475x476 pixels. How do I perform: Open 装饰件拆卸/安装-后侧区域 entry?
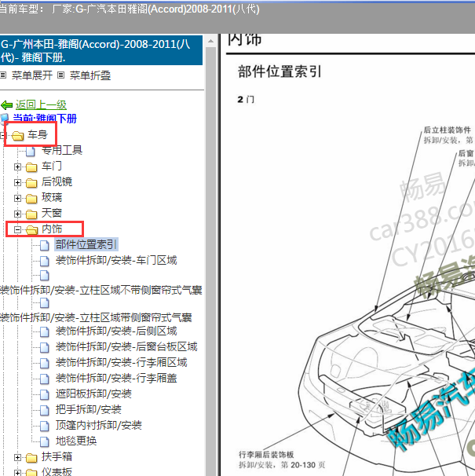click(116, 331)
